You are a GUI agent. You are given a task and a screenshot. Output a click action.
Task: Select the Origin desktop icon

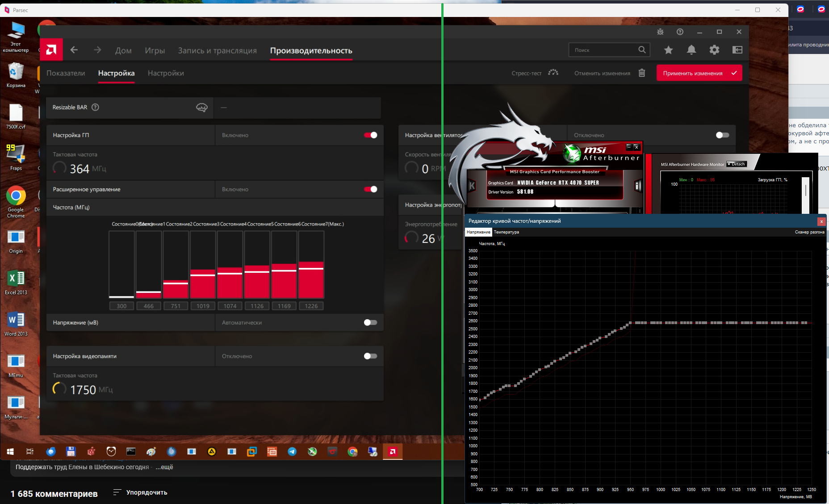pos(16,241)
